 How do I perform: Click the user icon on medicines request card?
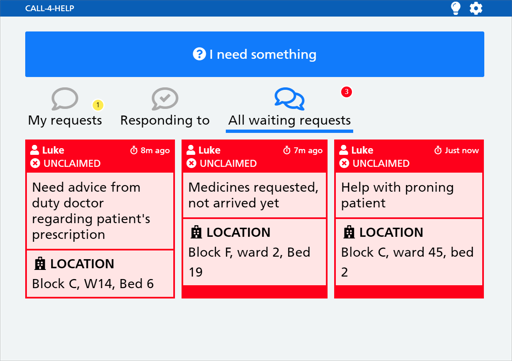pyautogui.click(x=191, y=150)
